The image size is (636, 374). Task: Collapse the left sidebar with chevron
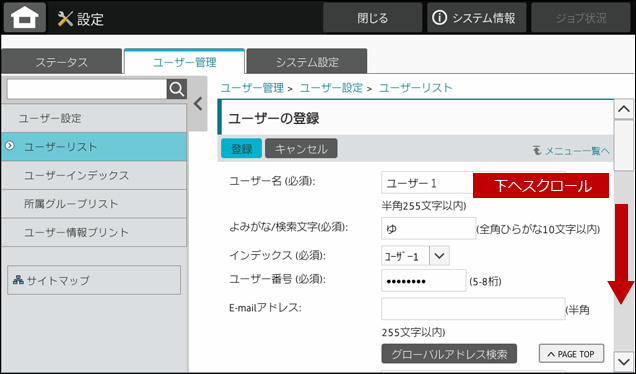pyautogui.click(x=198, y=104)
